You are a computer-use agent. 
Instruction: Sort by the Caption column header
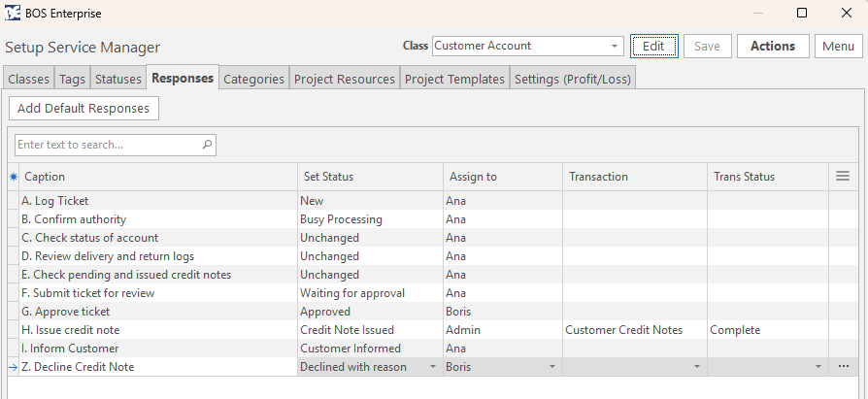158,177
